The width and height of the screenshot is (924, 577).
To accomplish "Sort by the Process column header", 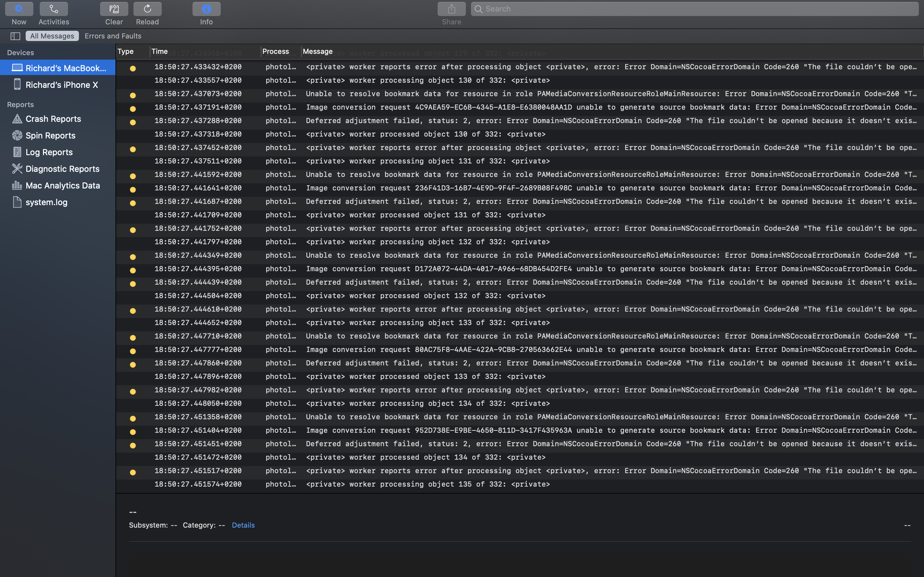I will (275, 51).
